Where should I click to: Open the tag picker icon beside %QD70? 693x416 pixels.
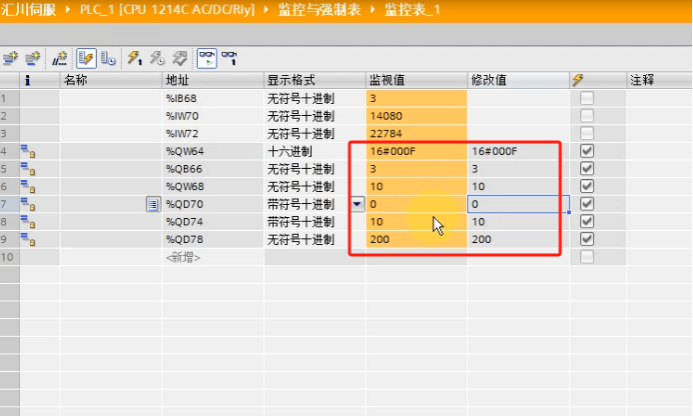153,204
